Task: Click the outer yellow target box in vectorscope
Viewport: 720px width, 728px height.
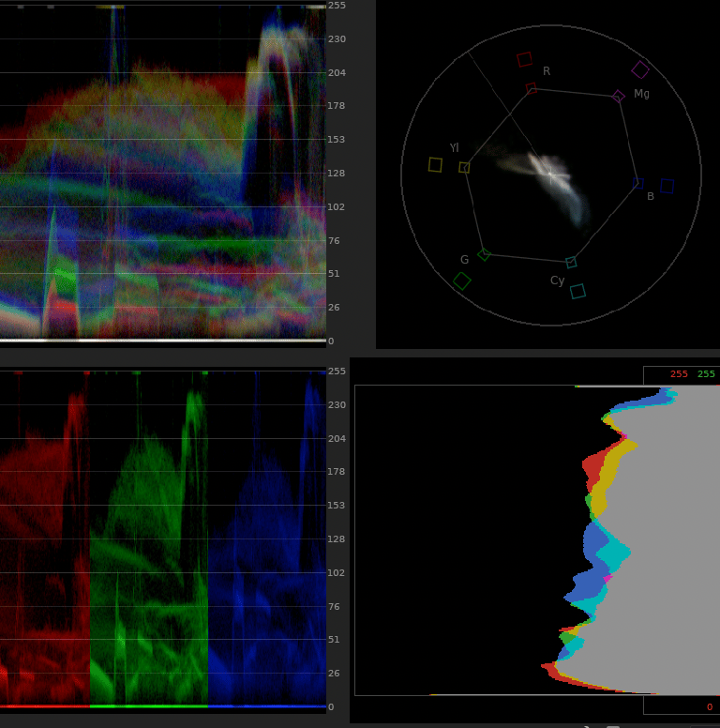Action: click(435, 165)
